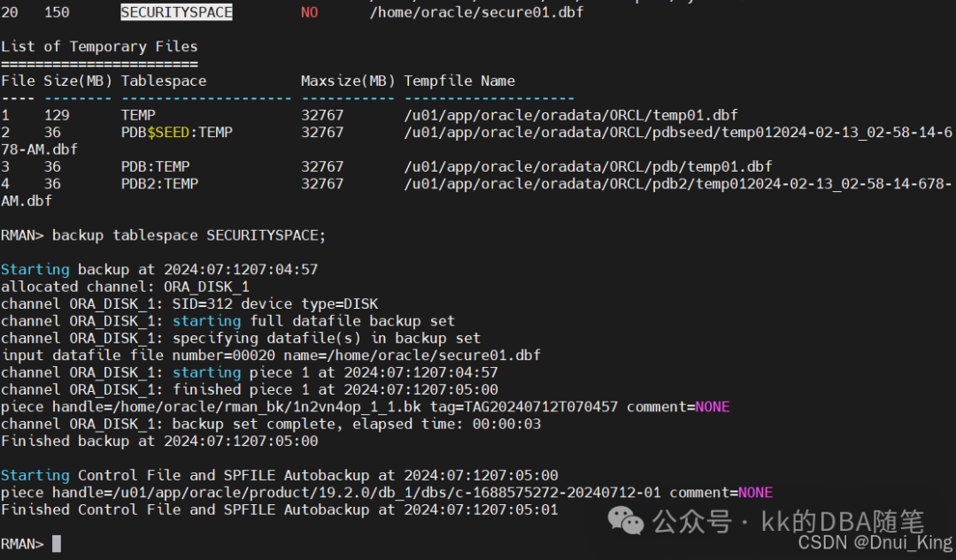
Task: Click the PDB2:TEMP tablespace entry
Action: click(x=159, y=184)
